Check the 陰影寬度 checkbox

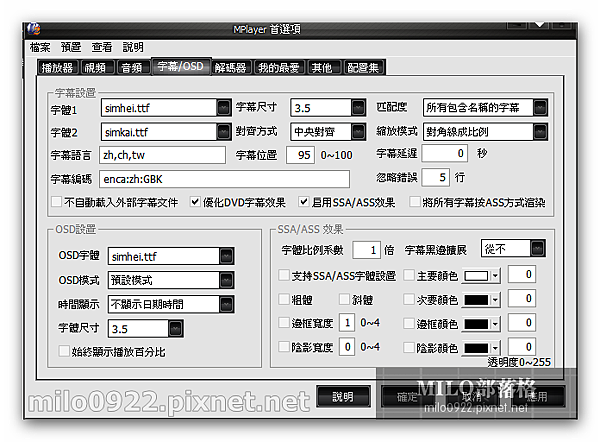[x=284, y=347]
